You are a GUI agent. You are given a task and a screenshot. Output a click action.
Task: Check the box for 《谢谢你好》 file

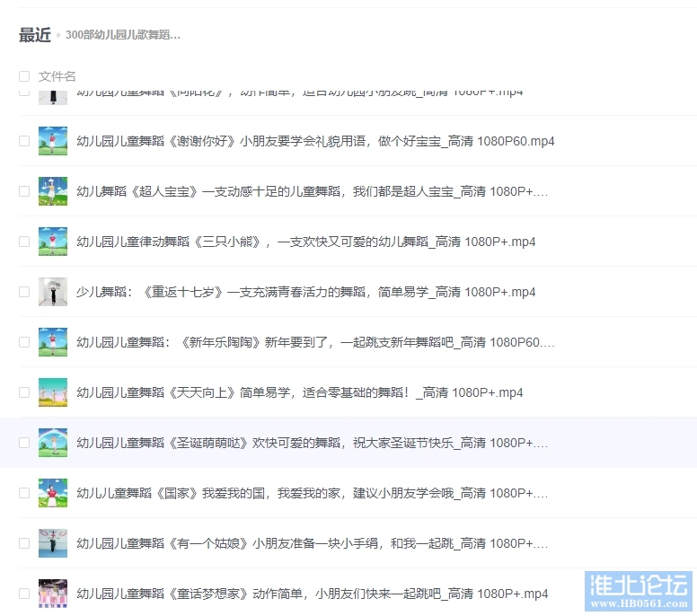click(x=24, y=141)
